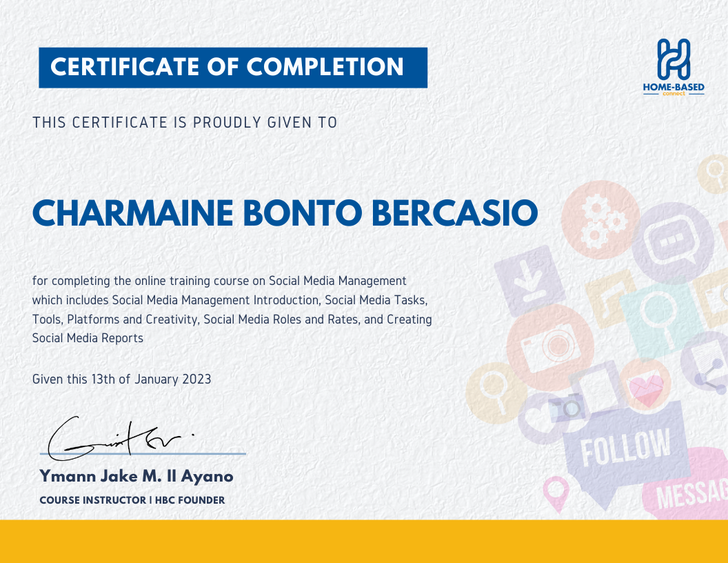Click the Certificate of Completion banner
728x563 pixels.
coord(233,68)
